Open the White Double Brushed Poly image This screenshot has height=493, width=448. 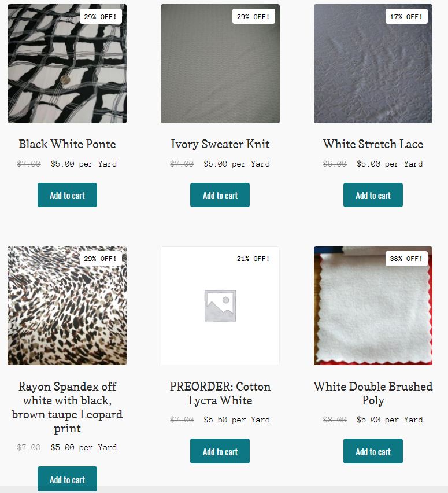373,306
